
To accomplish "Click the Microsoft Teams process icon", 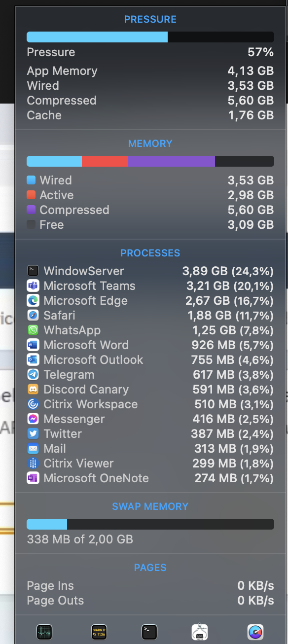I will tap(33, 286).
